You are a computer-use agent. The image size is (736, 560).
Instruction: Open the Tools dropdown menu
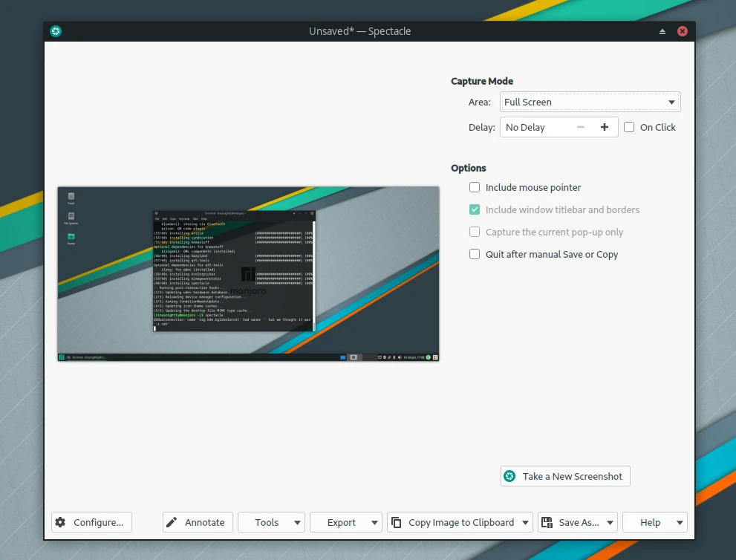click(x=271, y=522)
